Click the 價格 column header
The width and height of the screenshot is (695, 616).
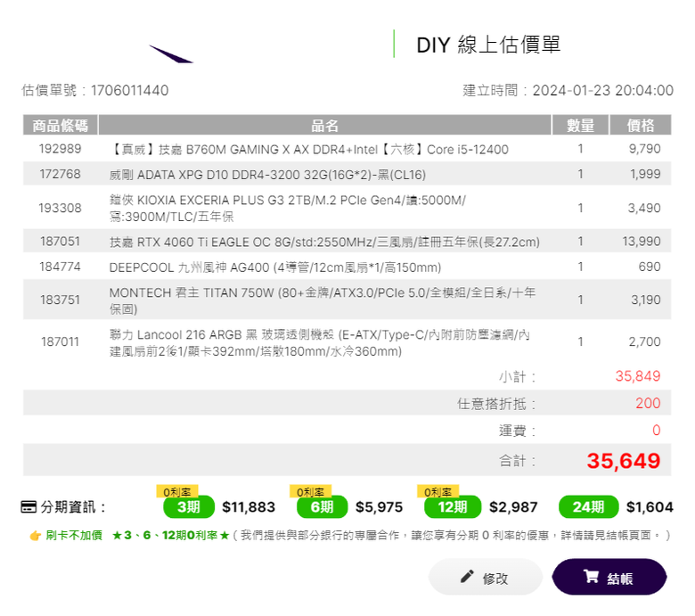(x=641, y=125)
